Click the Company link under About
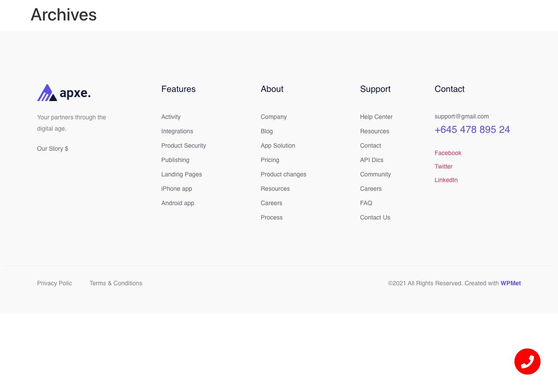Screen dimensions: 558x392 pyautogui.click(x=274, y=117)
